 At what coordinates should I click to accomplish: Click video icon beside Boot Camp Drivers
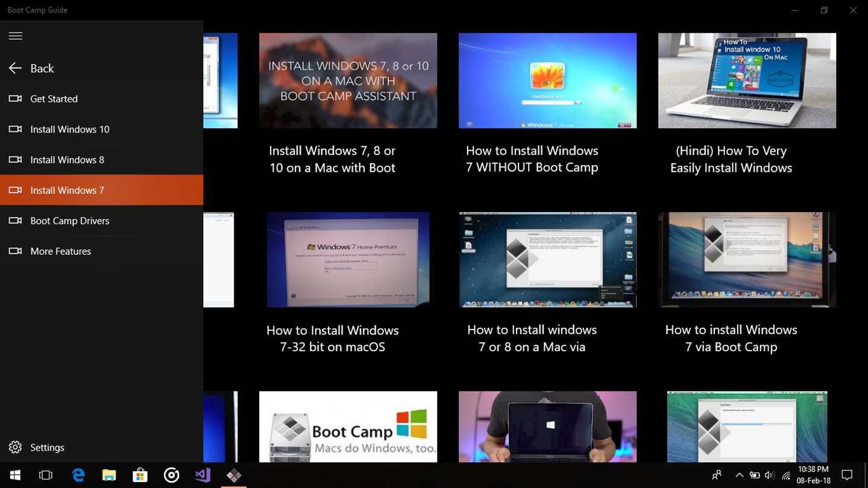click(x=15, y=221)
